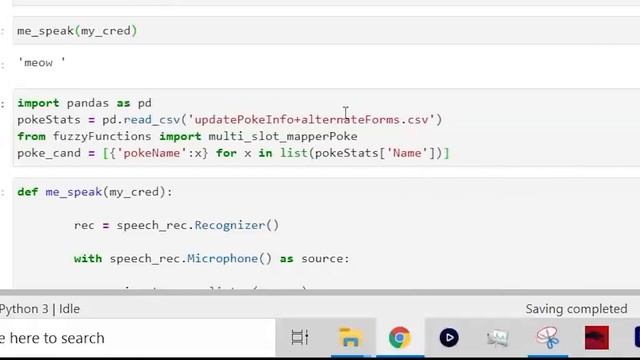The height and width of the screenshot is (360, 640).
Task: Click the 'Python 3 | Idle' kernel status
Action: tap(40, 309)
